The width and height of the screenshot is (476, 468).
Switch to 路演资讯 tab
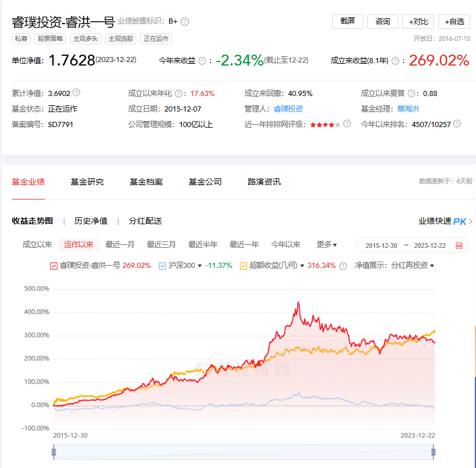click(264, 182)
